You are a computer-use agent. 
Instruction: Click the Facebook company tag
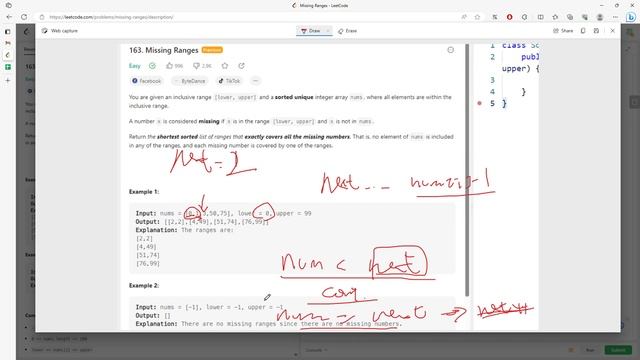tap(147, 81)
